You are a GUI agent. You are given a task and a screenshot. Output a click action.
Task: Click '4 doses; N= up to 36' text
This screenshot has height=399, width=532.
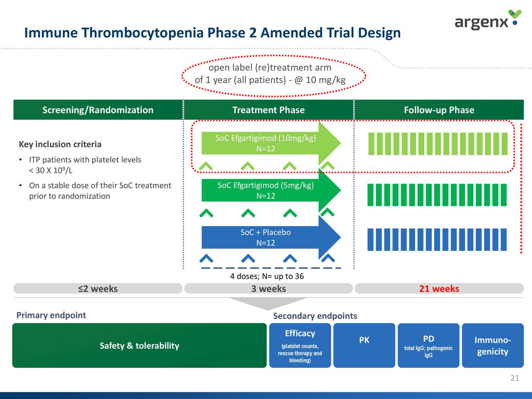(267, 276)
